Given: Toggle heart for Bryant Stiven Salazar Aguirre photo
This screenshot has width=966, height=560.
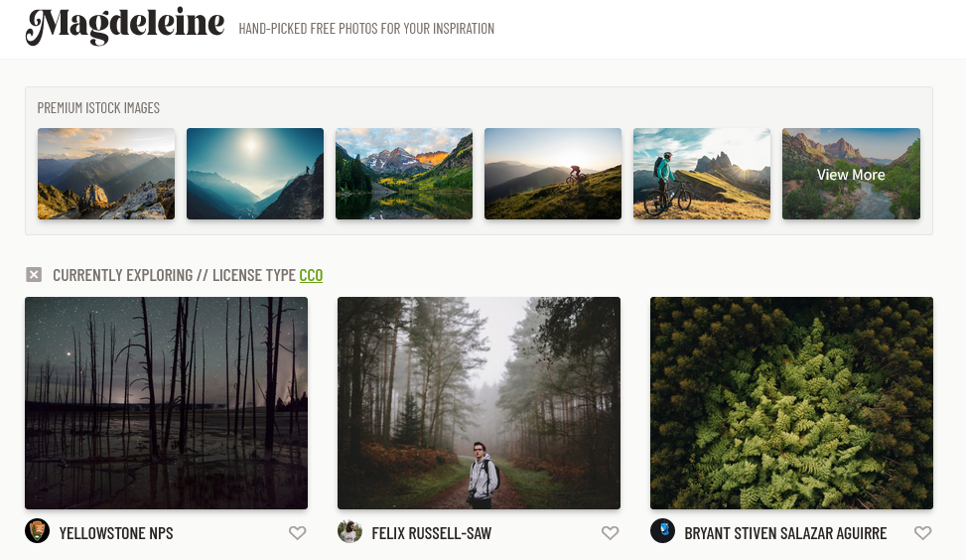Looking at the screenshot, I should (923, 533).
